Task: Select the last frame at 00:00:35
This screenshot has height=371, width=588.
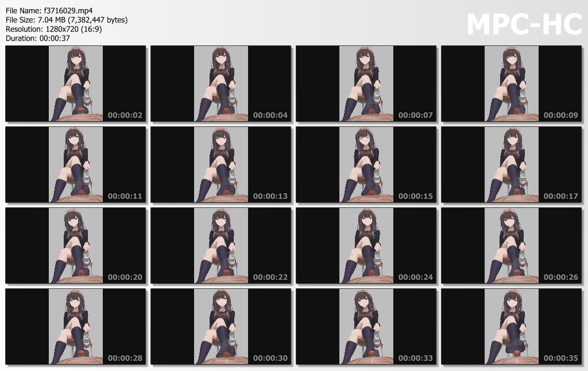Action: (x=512, y=327)
